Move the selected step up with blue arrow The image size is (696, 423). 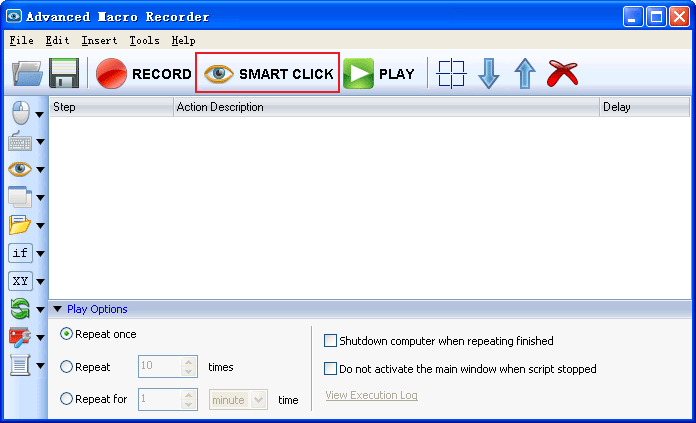(525, 74)
